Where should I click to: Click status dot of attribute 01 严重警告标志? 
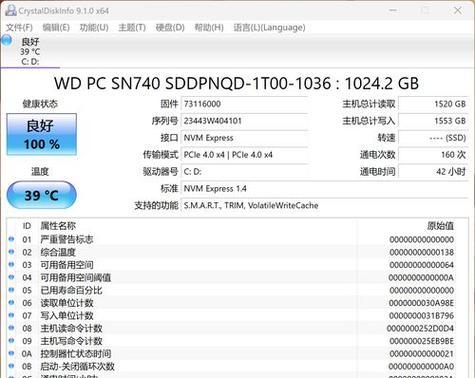11,239
